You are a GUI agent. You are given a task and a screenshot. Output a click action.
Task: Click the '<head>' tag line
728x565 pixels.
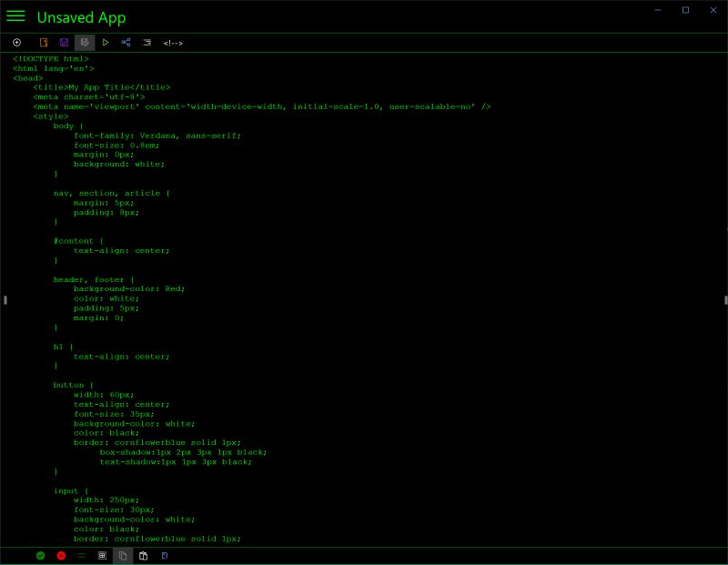coord(28,78)
